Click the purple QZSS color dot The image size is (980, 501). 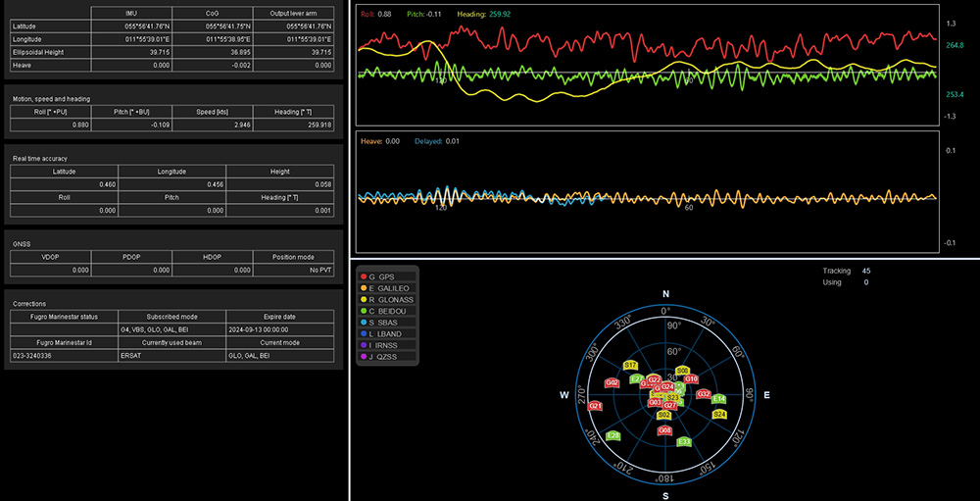tap(363, 357)
